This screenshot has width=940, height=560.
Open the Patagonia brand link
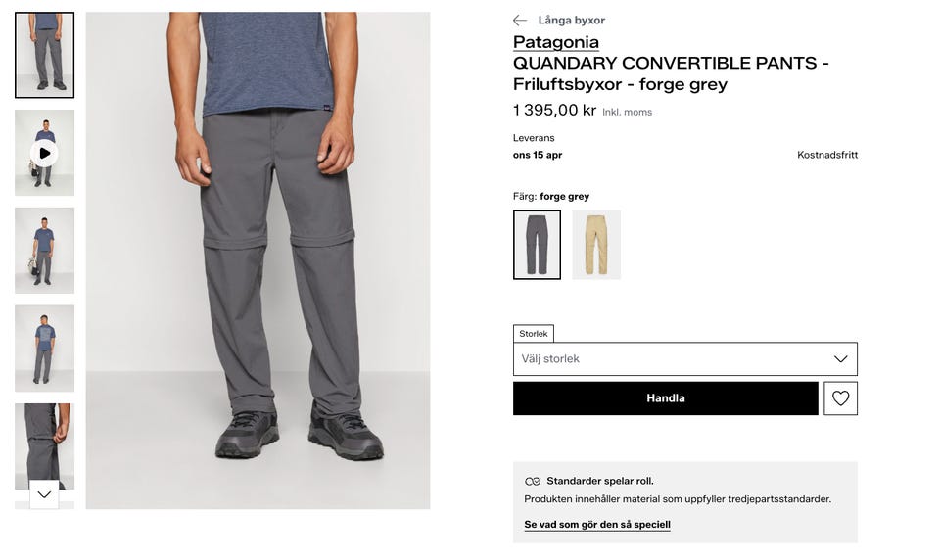point(556,42)
